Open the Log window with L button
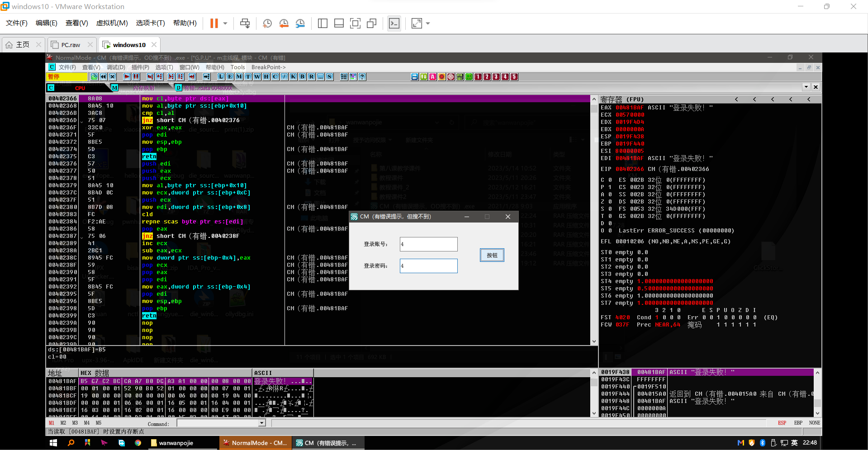Viewport: 868px width, 450px height. tap(221, 77)
